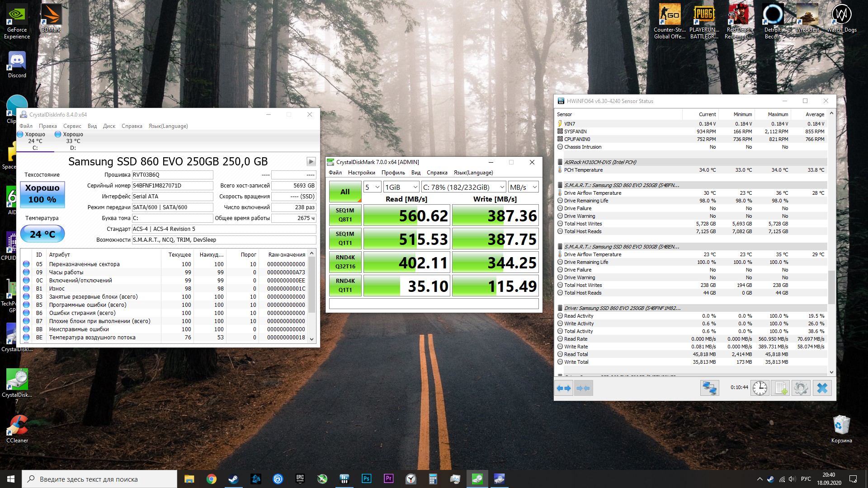The height and width of the screenshot is (488, 868).
Task: Run the SEQ1M Q8T1 test button
Action: click(x=345, y=215)
